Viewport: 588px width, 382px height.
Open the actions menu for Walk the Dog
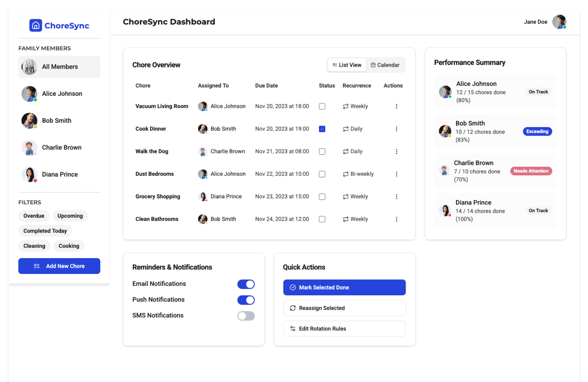tap(396, 152)
